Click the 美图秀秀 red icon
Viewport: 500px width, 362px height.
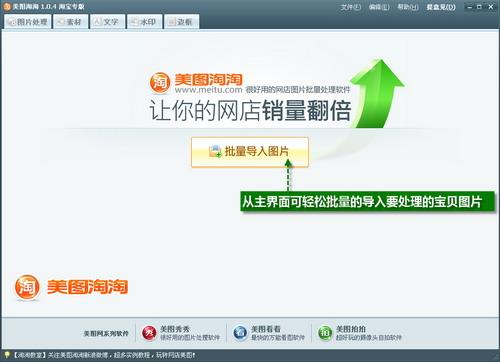149,333
